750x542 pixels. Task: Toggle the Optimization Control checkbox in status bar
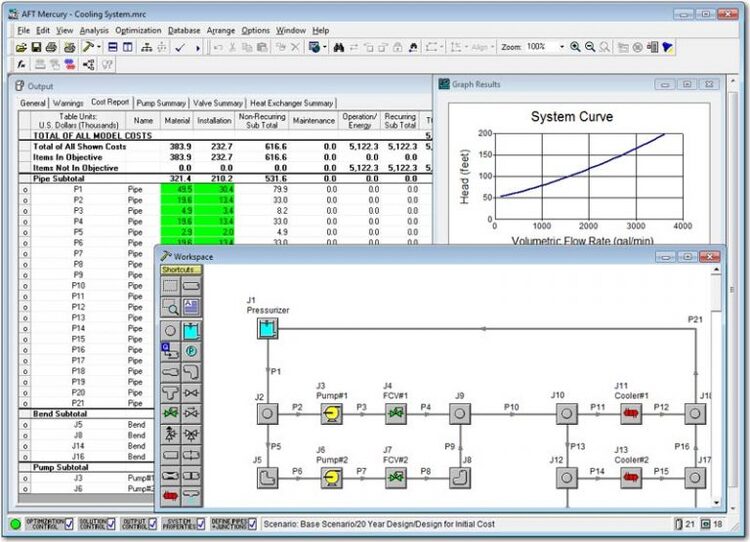tap(71, 524)
